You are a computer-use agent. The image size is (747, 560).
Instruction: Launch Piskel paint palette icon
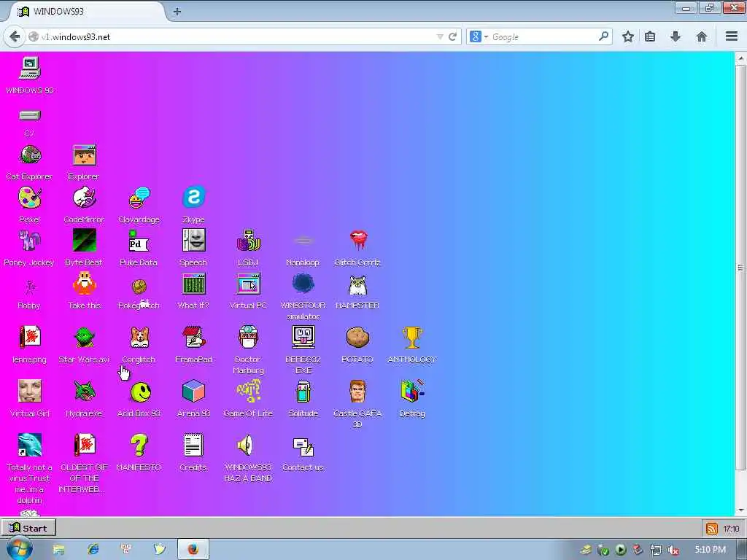click(29, 198)
